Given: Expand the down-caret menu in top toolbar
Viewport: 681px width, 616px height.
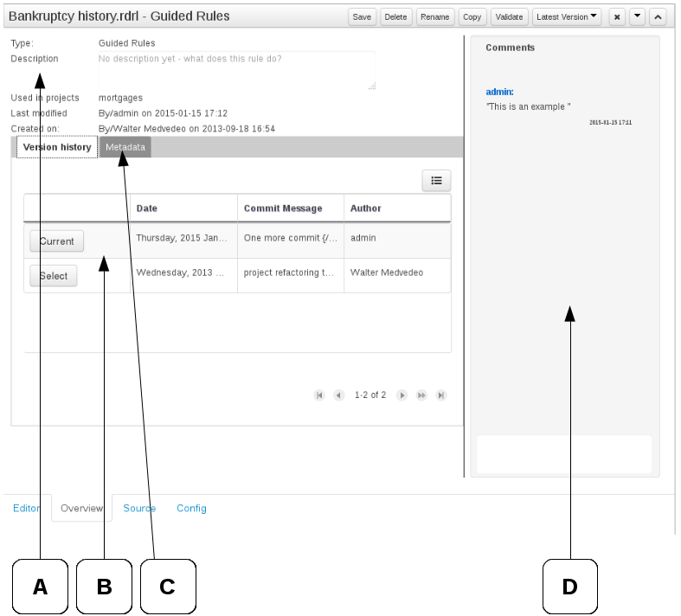Looking at the screenshot, I should [637, 16].
